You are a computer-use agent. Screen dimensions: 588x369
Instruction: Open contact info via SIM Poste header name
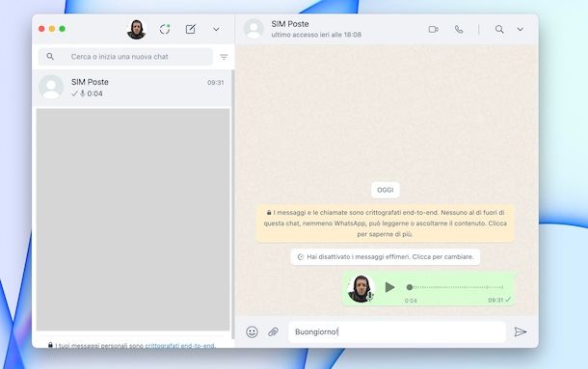290,24
